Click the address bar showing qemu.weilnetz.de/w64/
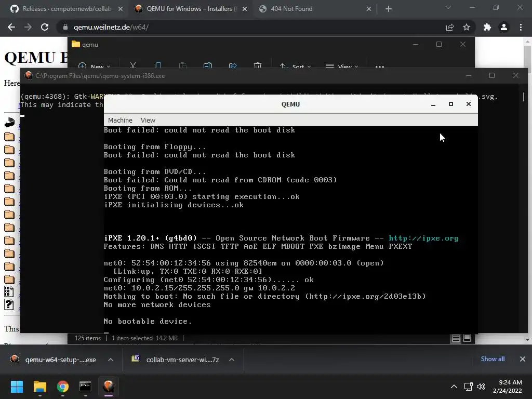Image resolution: width=532 pixels, height=399 pixels. tap(251, 27)
